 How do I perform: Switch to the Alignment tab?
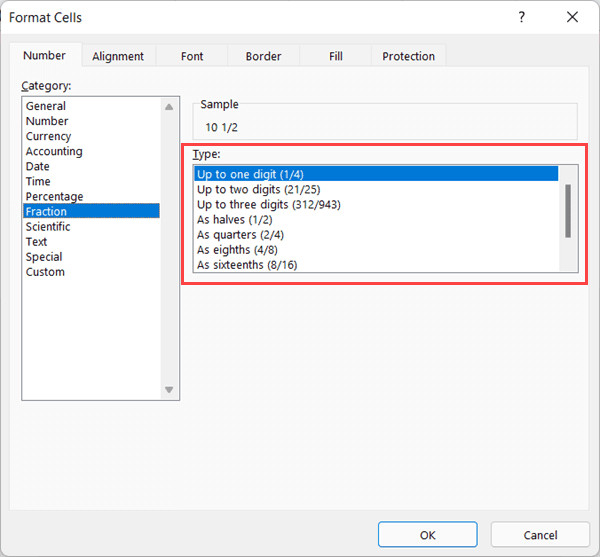[118, 57]
